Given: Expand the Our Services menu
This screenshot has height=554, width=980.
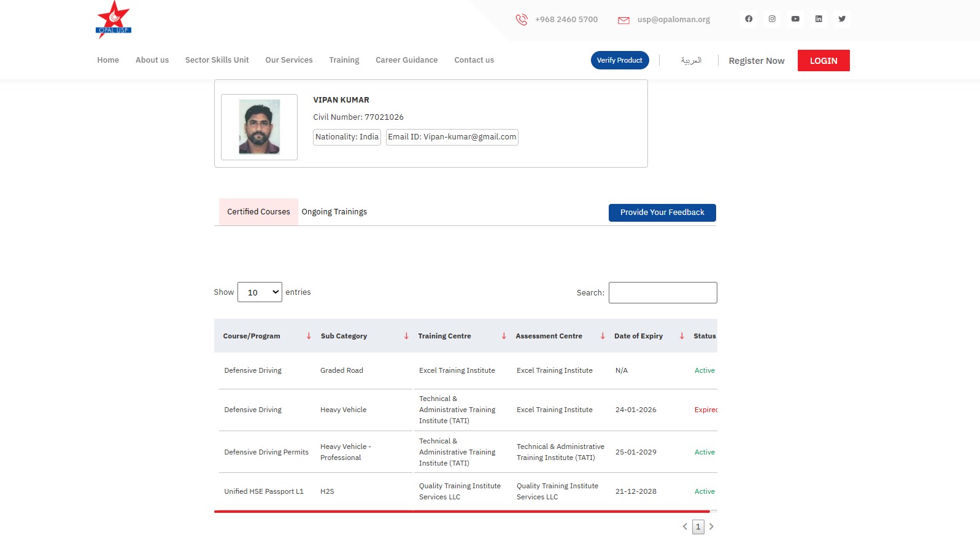Looking at the screenshot, I should pos(289,60).
